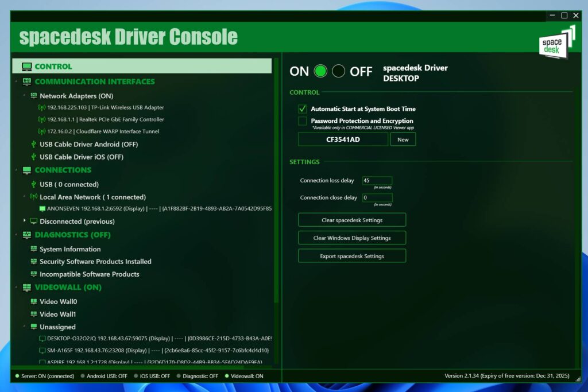The height and width of the screenshot is (392, 588).
Task: Click the Security Software Products icon
Action: [x=34, y=261]
